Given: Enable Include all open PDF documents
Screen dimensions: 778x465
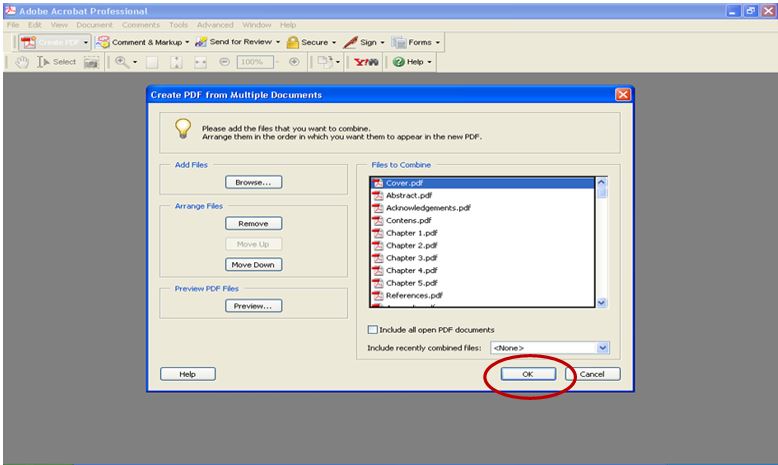Looking at the screenshot, I should [x=373, y=330].
